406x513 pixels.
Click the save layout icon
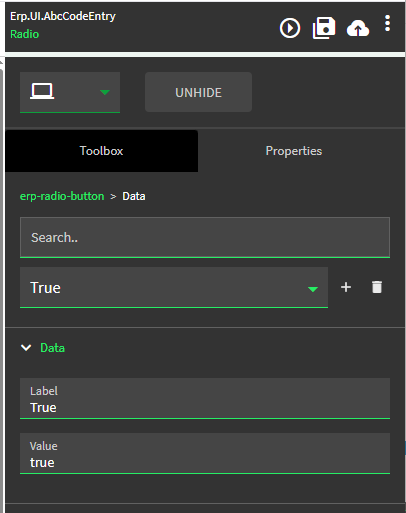click(x=324, y=28)
